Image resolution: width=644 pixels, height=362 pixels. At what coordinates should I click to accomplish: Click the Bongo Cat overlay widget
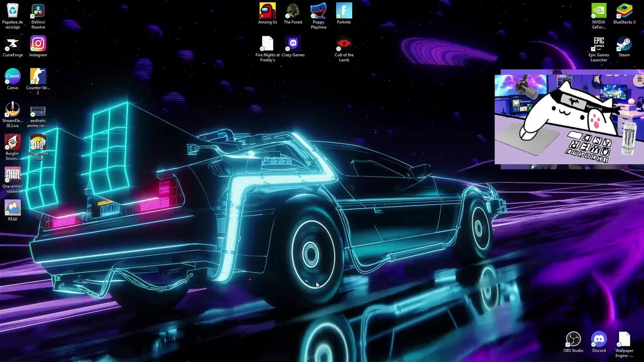pos(569,120)
